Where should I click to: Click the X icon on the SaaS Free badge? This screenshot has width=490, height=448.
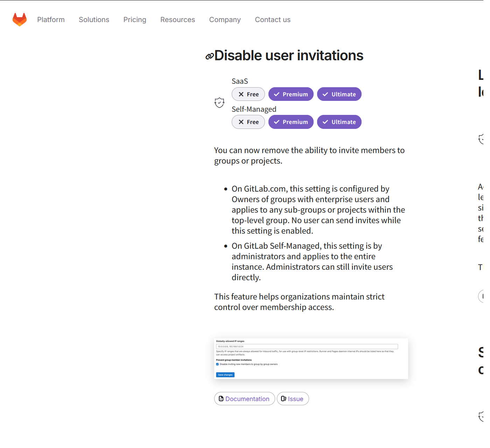[x=241, y=94]
